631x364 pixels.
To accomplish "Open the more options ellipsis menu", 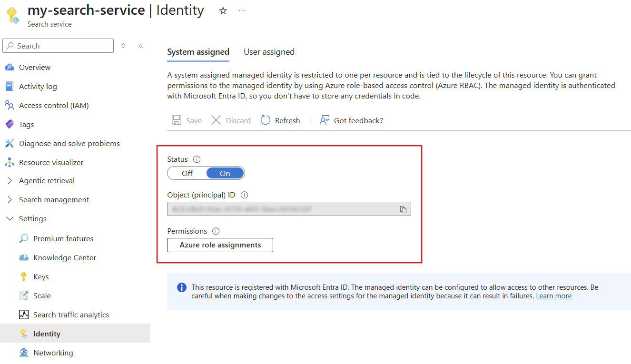I will click(242, 10).
